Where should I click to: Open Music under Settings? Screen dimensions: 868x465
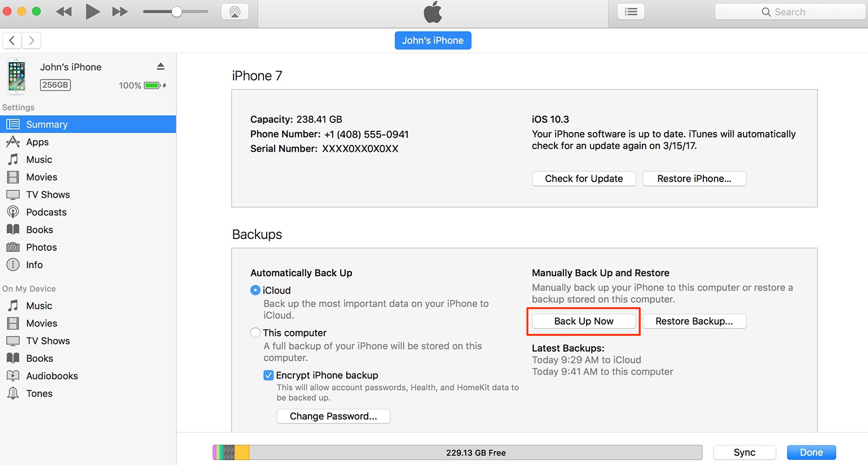pyautogui.click(x=88, y=160)
